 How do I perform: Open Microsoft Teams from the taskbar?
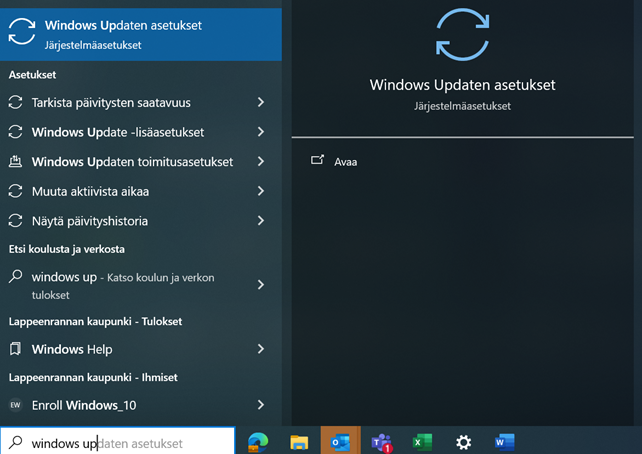[x=381, y=443]
